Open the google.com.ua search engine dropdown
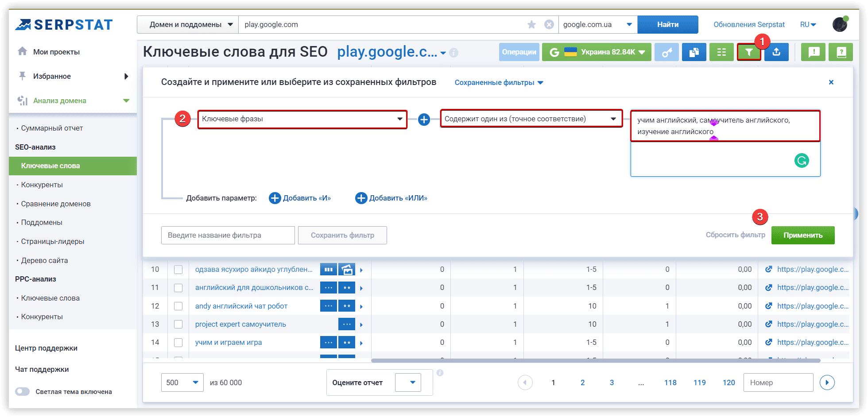 [x=598, y=25]
